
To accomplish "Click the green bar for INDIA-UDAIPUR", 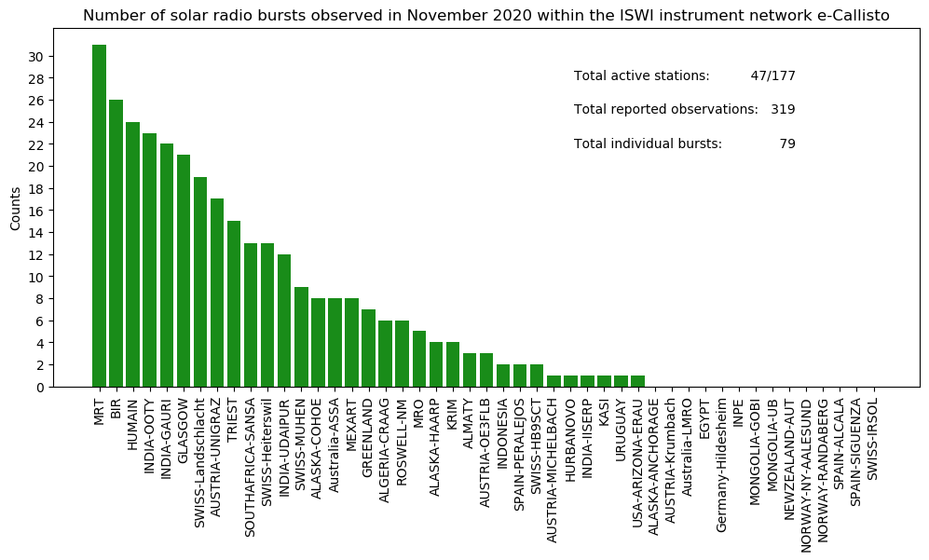I will tap(284, 321).
